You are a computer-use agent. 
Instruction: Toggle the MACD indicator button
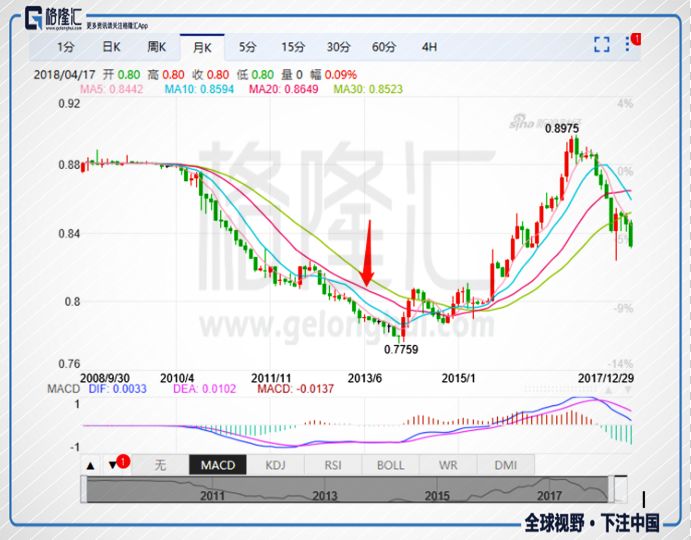click(217, 465)
